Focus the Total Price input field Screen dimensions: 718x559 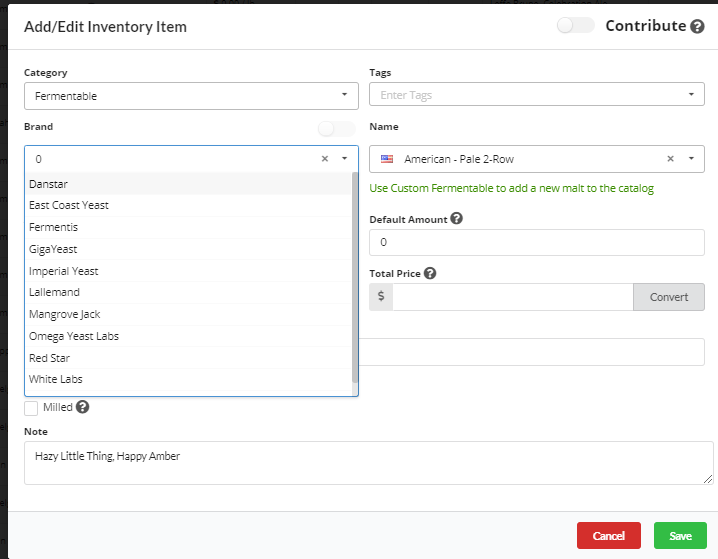tap(512, 297)
